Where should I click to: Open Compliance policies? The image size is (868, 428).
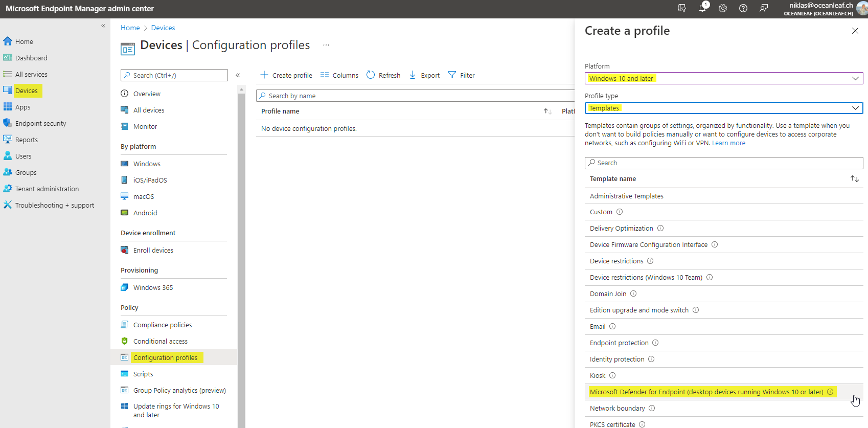point(163,325)
